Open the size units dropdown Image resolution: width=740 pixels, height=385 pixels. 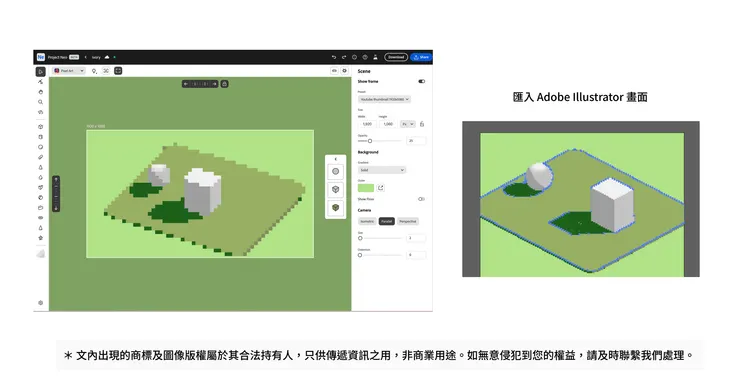click(407, 124)
